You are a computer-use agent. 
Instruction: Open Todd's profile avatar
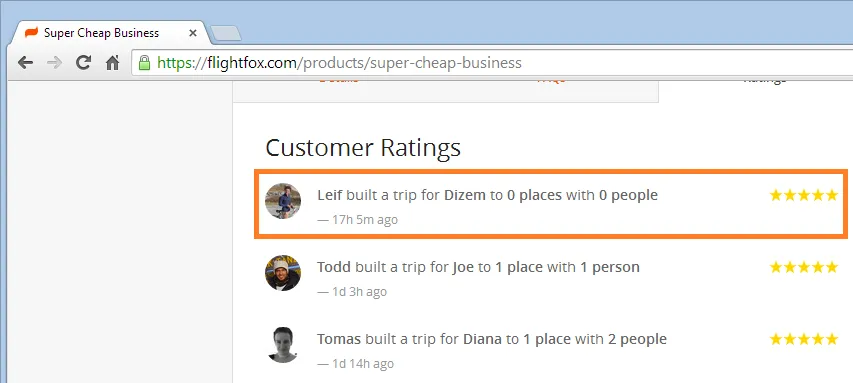[x=283, y=273]
